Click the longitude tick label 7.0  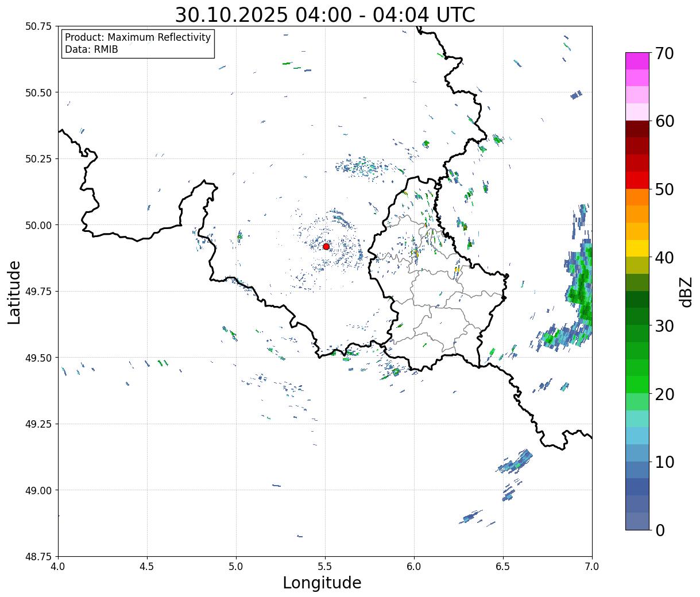point(592,567)
